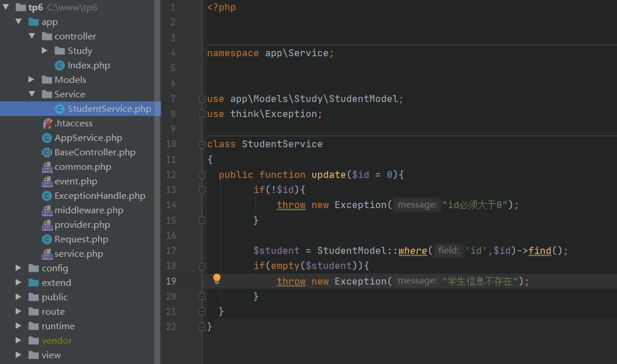The image size is (617, 364).
Task: Select middleware.php in the project tree
Action: (x=89, y=210)
